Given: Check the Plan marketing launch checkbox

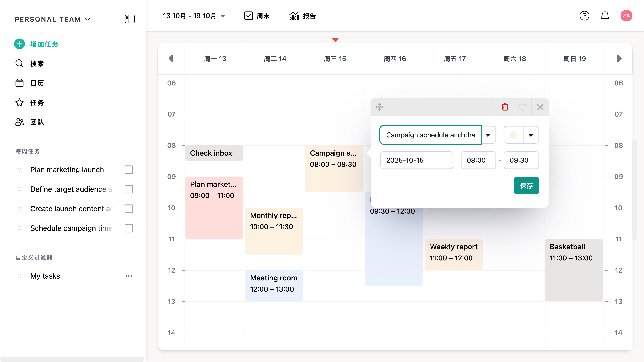Looking at the screenshot, I should tap(129, 170).
